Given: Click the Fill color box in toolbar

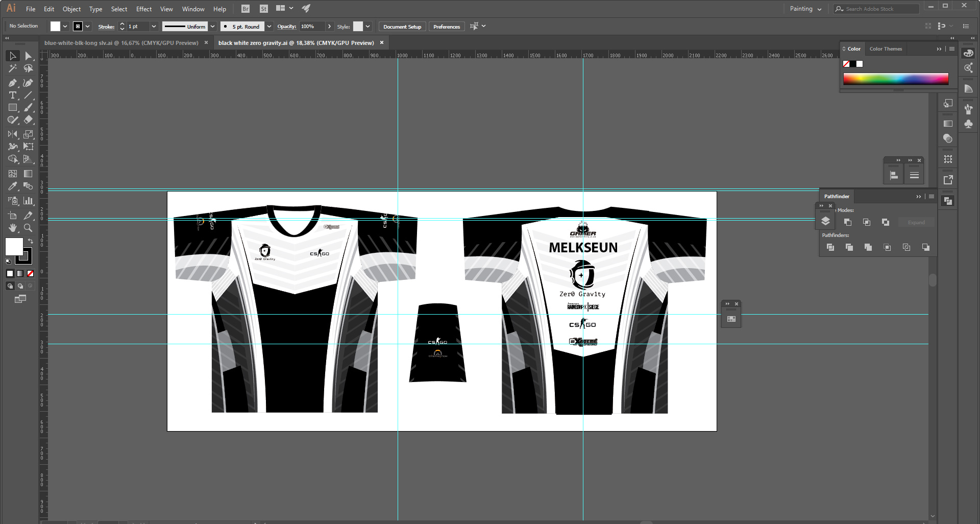Looking at the screenshot, I should click(x=14, y=247).
